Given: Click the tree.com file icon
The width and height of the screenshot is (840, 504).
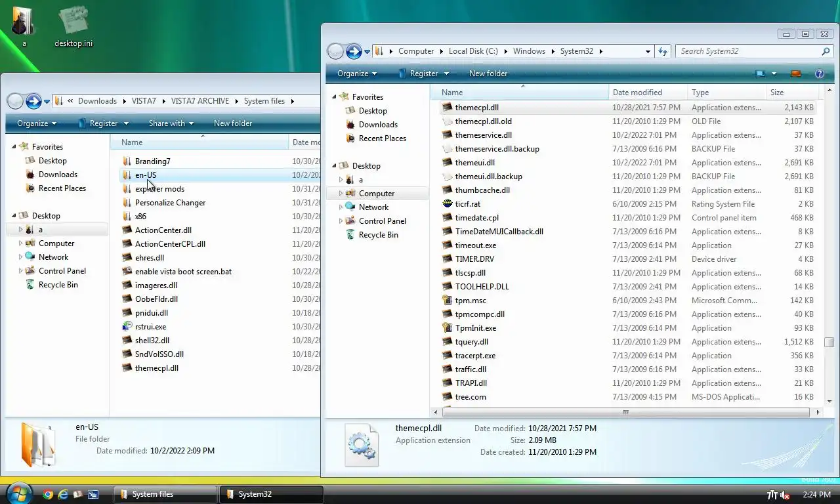Looking at the screenshot, I should (x=448, y=397).
